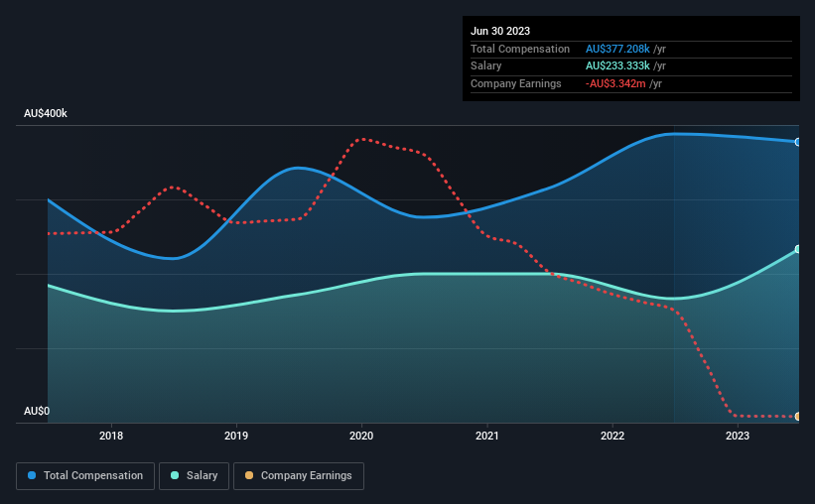Toggle the Total Compensation legend button
The height and width of the screenshot is (504, 815).
click(x=85, y=476)
